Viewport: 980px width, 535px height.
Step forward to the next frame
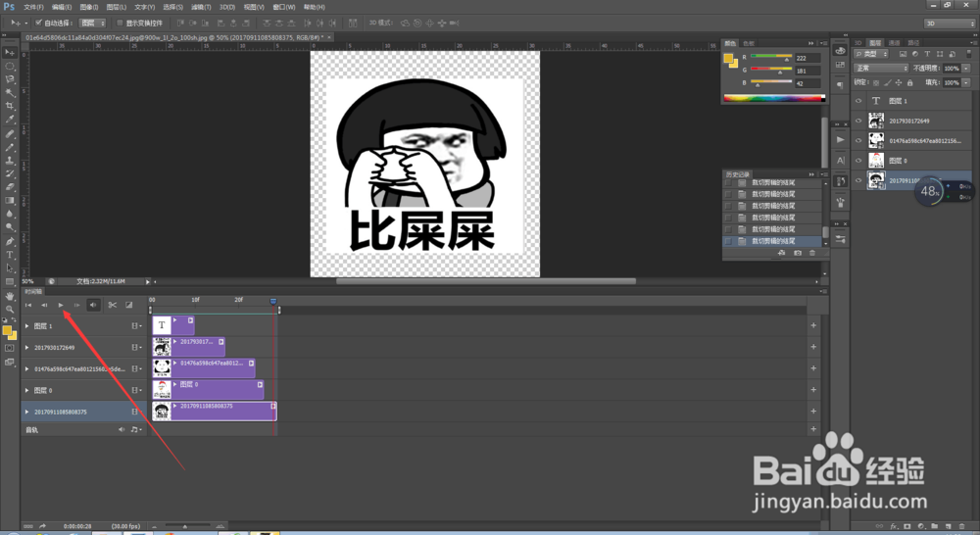76,305
